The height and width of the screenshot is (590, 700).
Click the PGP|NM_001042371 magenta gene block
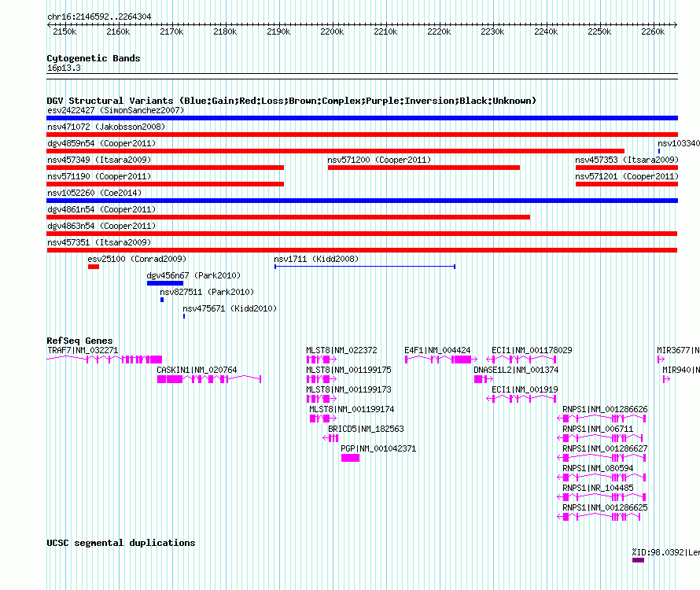click(x=351, y=458)
